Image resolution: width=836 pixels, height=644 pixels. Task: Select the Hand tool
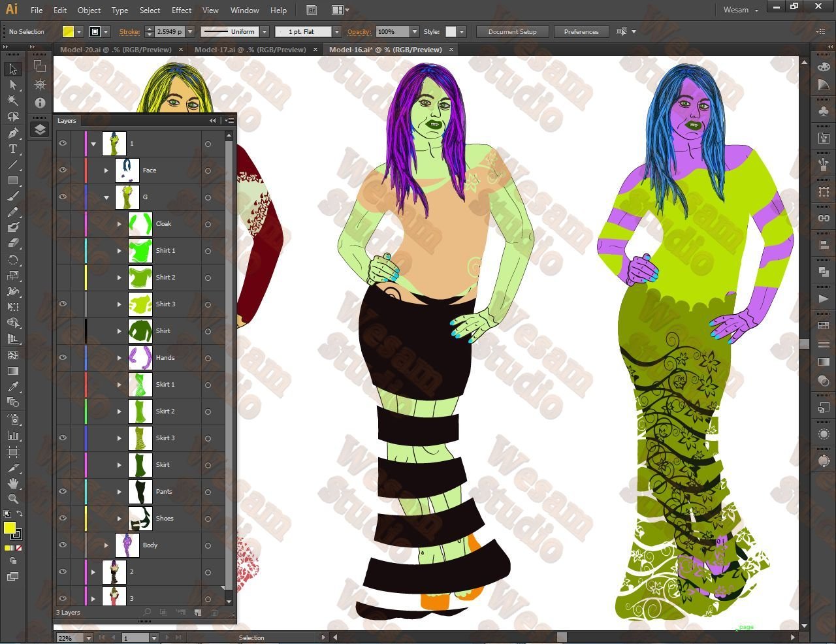[13, 483]
